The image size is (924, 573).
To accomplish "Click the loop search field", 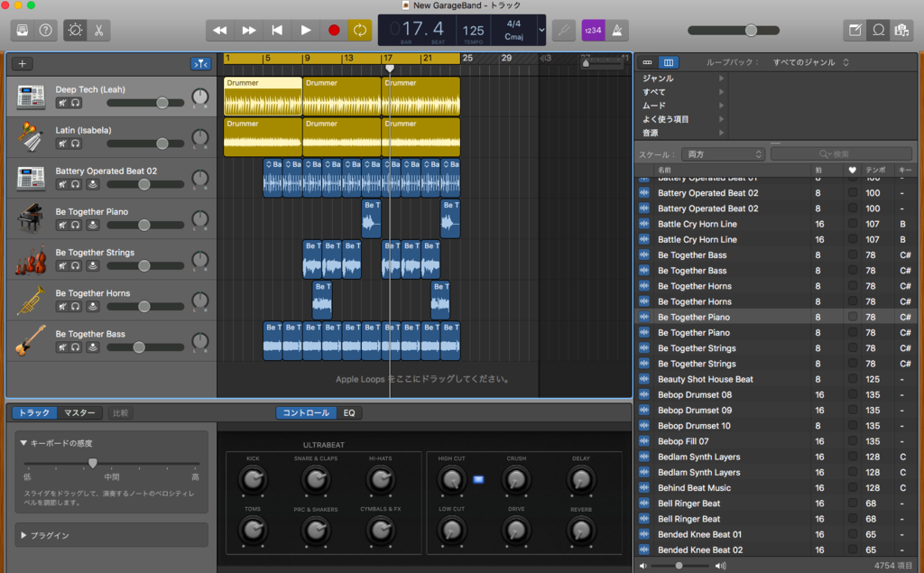I will coord(842,154).
